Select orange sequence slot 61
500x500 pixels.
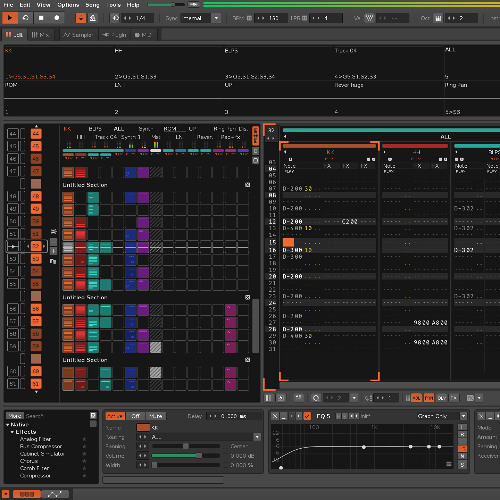[x=36, y=384]
